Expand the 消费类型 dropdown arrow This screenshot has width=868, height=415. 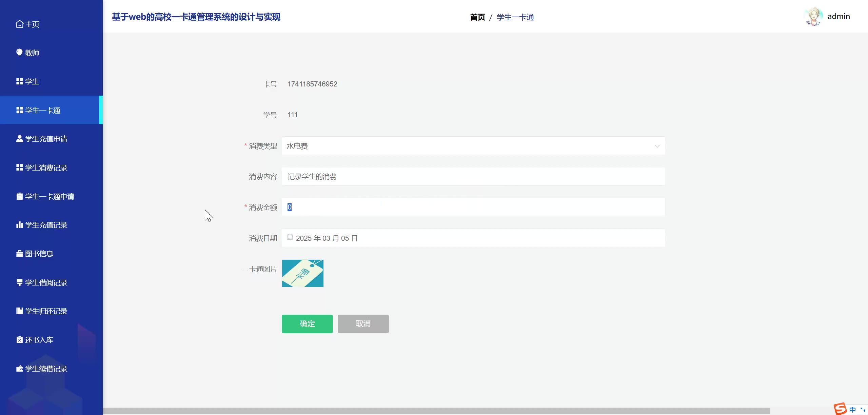click(x=657, y=146)
